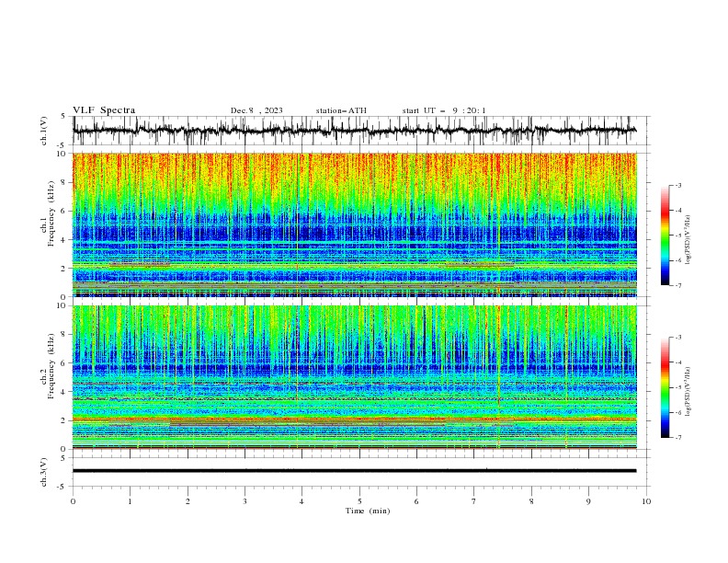Click the ch.1 "Frequency (kHz)" axis label

point(51,213)
